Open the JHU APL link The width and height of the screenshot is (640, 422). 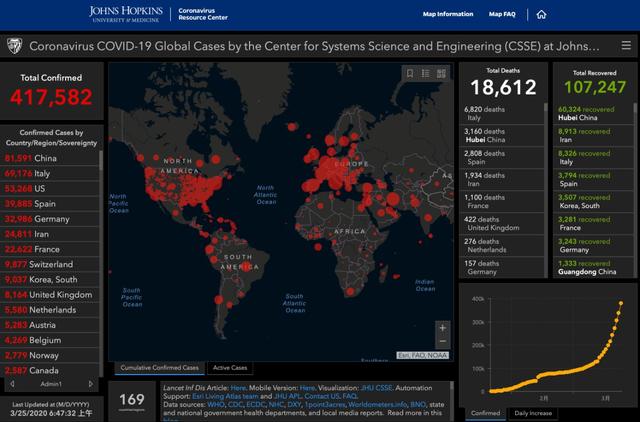click(x=287, y=396)
